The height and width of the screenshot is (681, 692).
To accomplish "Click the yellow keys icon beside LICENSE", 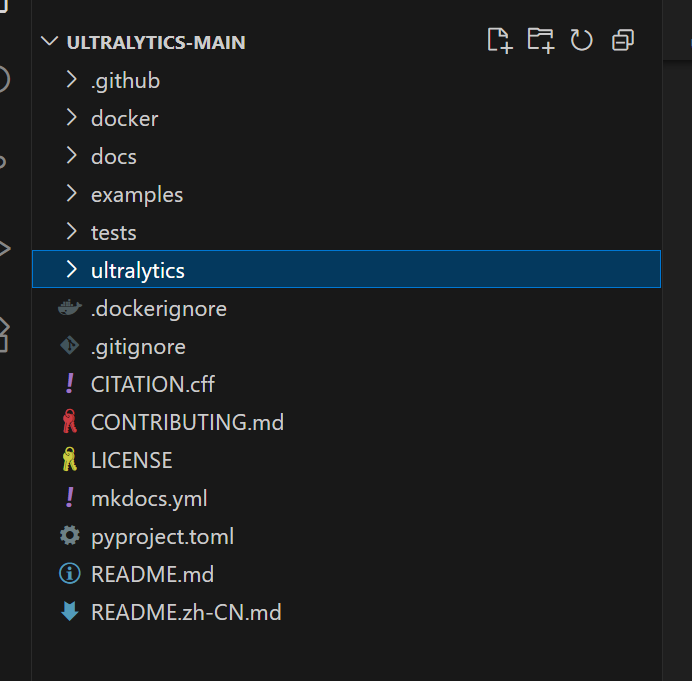I will point(70,459).
